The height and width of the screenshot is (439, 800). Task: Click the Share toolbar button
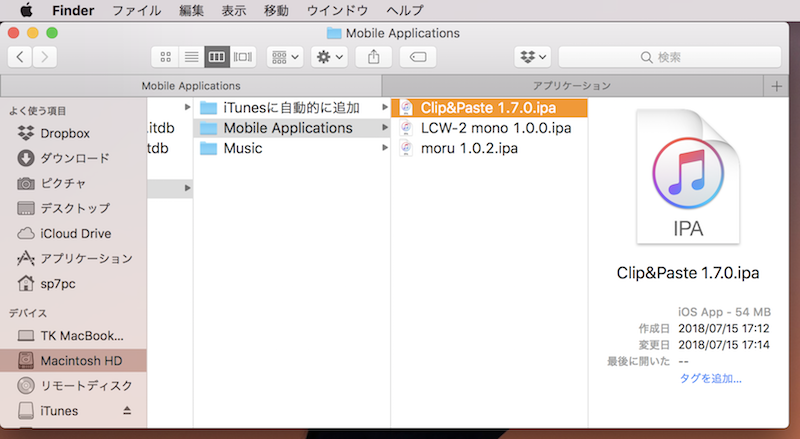(374, 57)
